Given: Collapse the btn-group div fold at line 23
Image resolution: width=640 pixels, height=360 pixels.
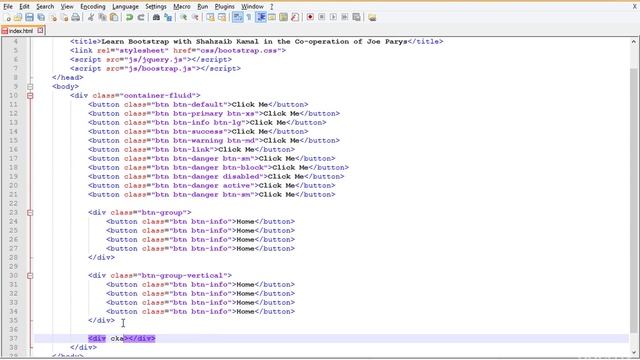Looking at the screenshot, I should (x=30, y=213).
